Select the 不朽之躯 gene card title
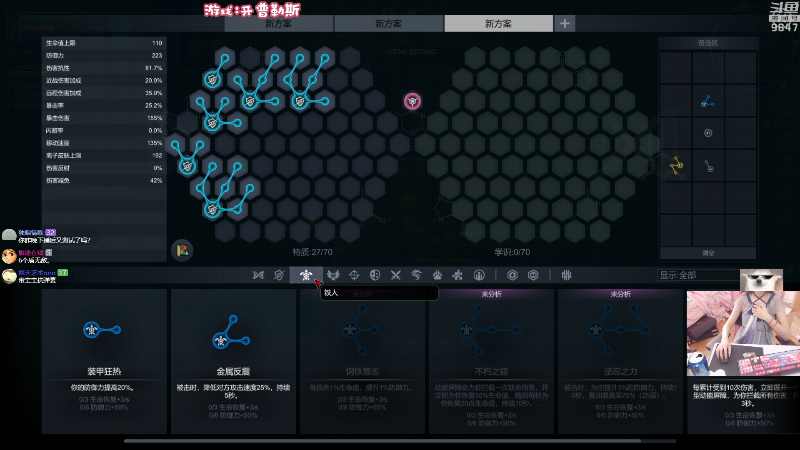 point(491,371)
